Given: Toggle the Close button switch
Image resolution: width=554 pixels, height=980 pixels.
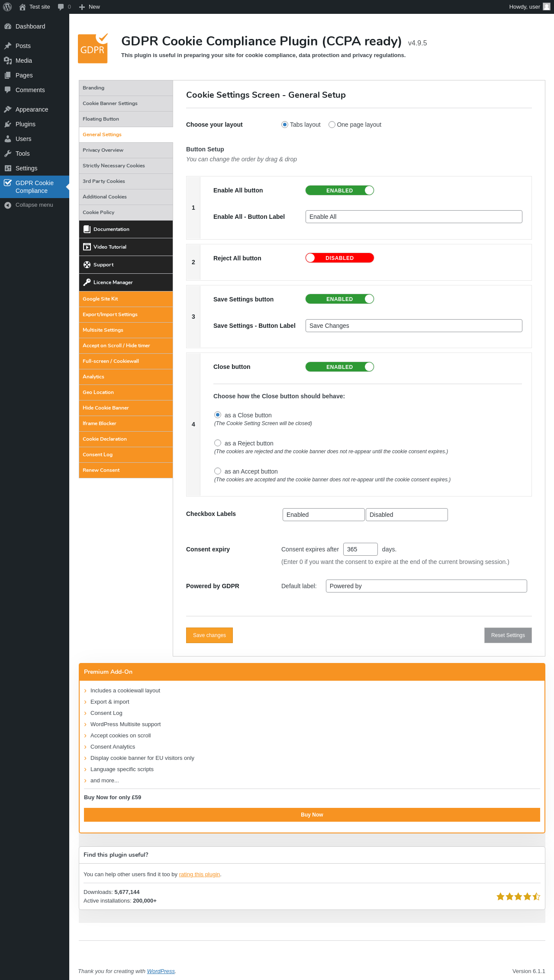Looking at the screenshot, I should tap(340, 367).
